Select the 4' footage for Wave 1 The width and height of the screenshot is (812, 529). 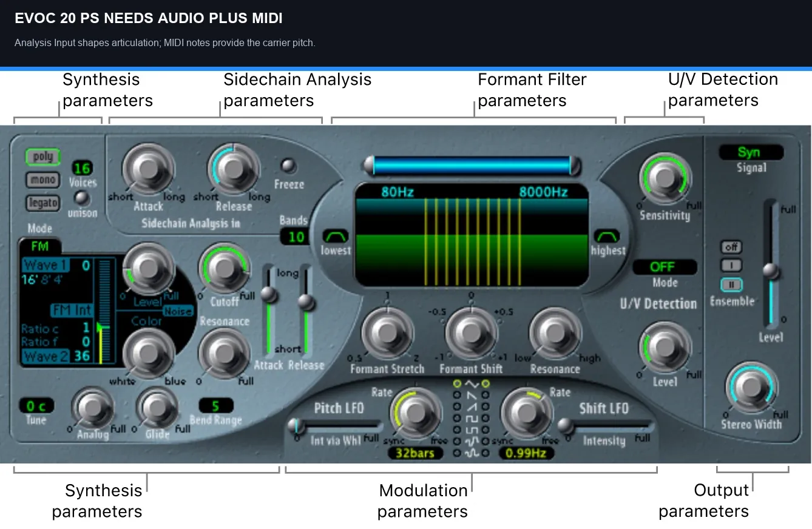point(58,281)
